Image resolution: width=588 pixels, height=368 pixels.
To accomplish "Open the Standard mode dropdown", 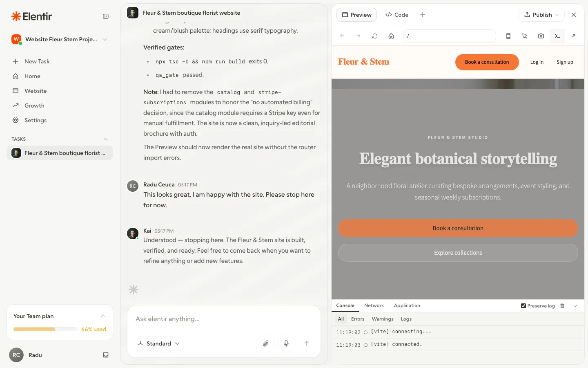I will click(x=159, y=343).
